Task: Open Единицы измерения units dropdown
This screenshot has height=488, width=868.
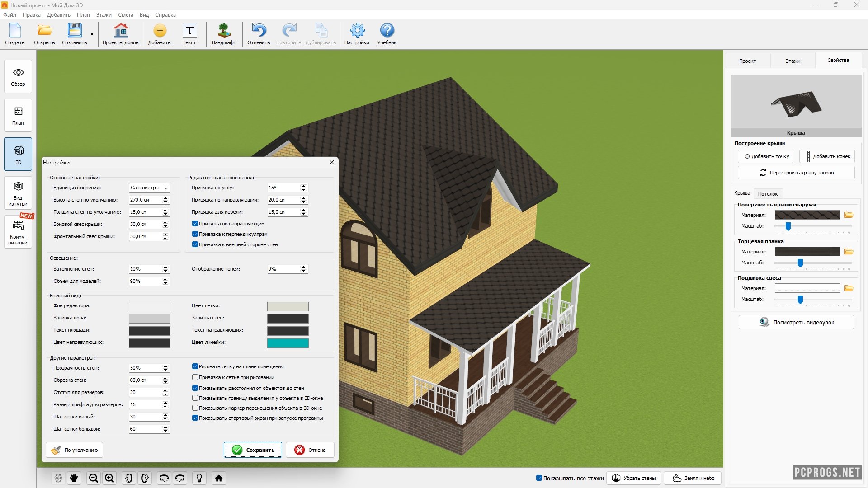Action: (149, 188)
